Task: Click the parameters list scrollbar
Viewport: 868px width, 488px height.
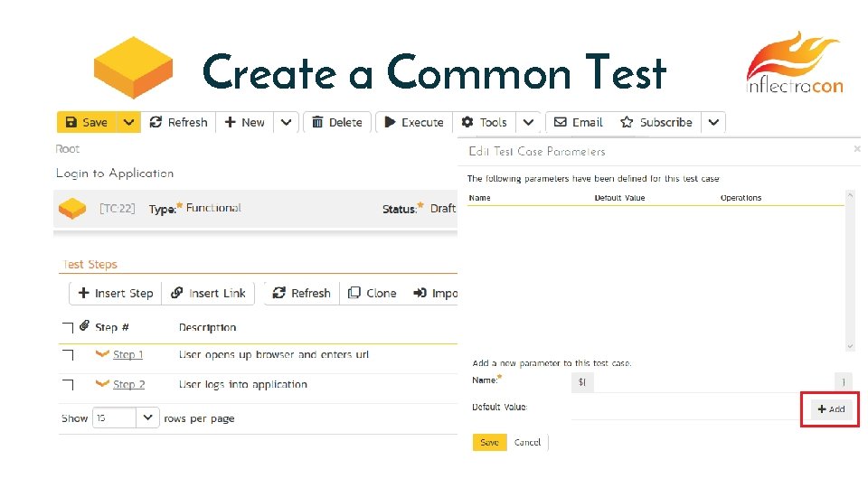Action: (850, 271)
